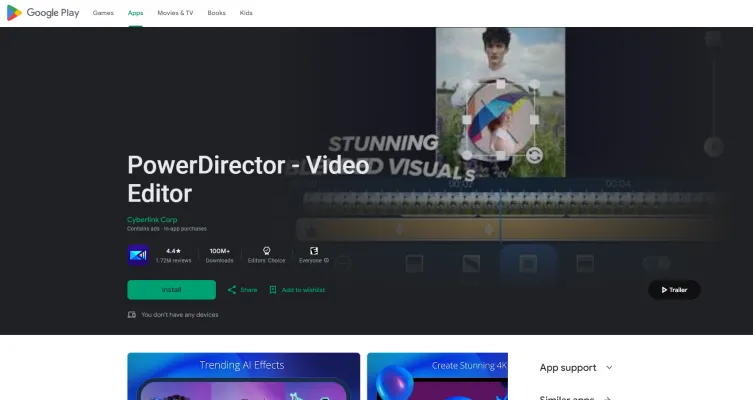Open the Create Stunning 4K screenshot
Screen dimensions: 753x400
coord(437,376)
